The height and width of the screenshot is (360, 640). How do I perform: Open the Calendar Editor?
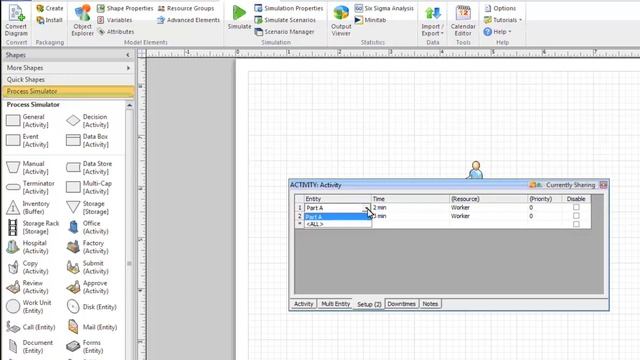[x=463, y=20]
